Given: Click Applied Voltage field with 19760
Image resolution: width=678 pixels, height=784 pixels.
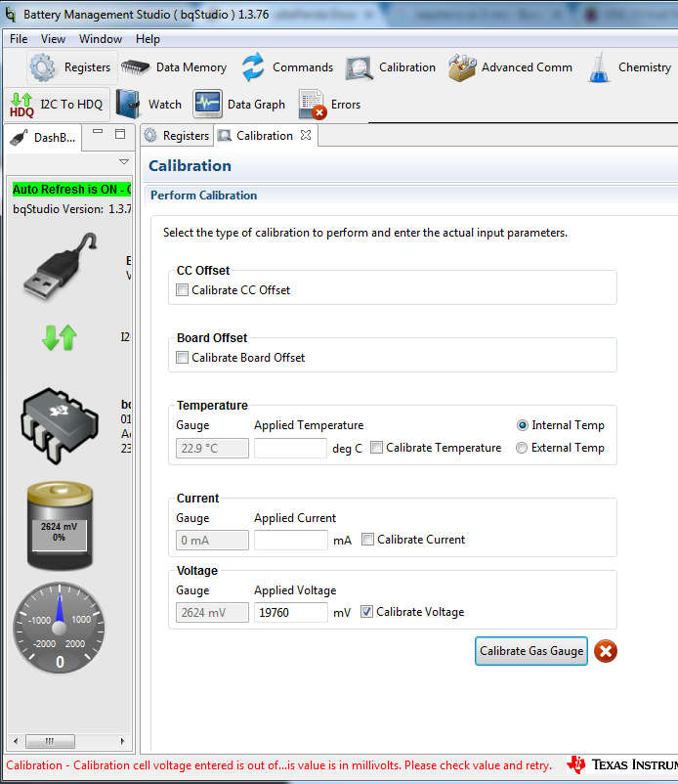Looking at the screenshot, I should (x=291, y=613).
